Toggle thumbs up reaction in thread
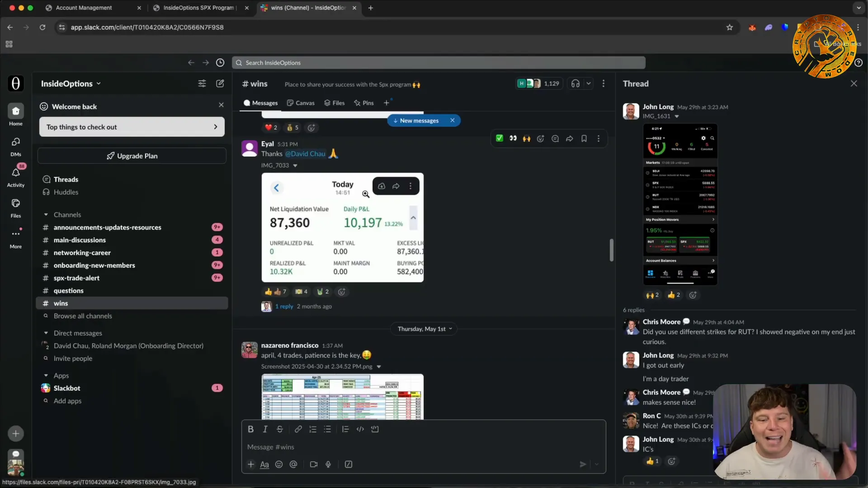The width and height of the screenshot is (868, 488). pos(674,295)
